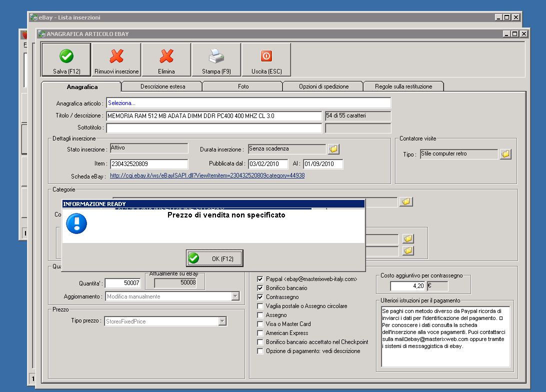
Task: Maximize the Anagrafica Articolo eBay window
Action: point(514,34)
